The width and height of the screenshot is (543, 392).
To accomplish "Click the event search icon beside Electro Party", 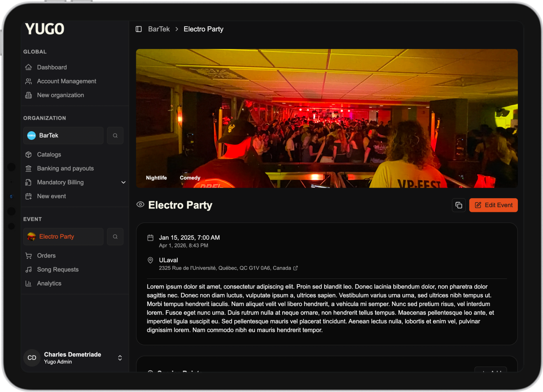I will click(115, 237).
